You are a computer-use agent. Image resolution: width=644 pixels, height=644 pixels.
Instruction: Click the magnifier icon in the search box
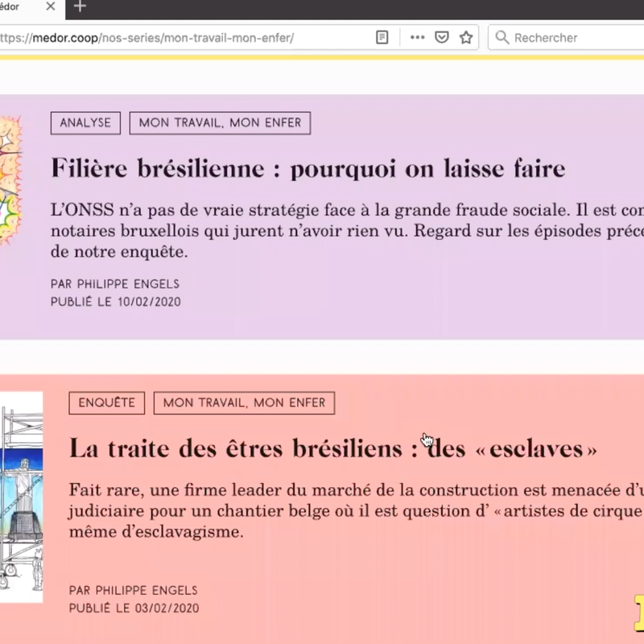(502, 37)
